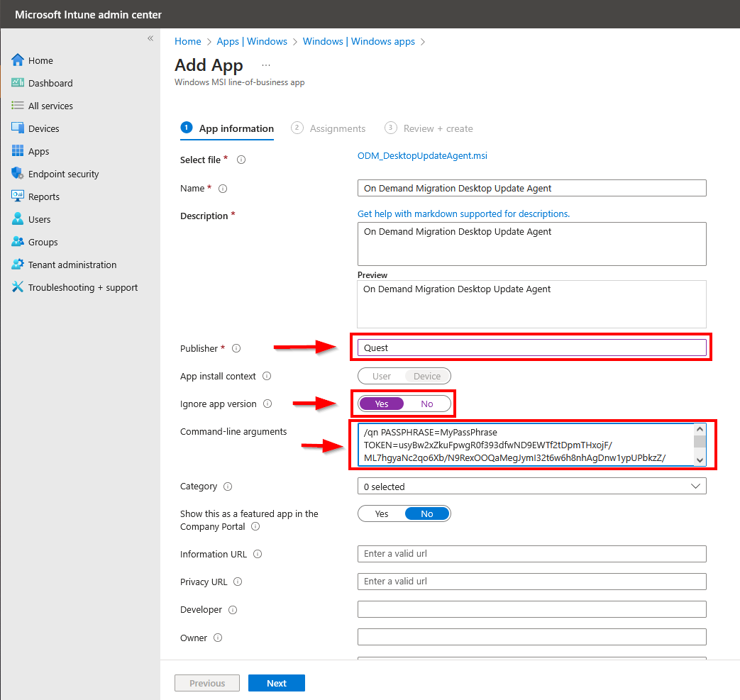Open the Devices section in the sidebar
Screen dimensions: 740x700
coord(43,128)
